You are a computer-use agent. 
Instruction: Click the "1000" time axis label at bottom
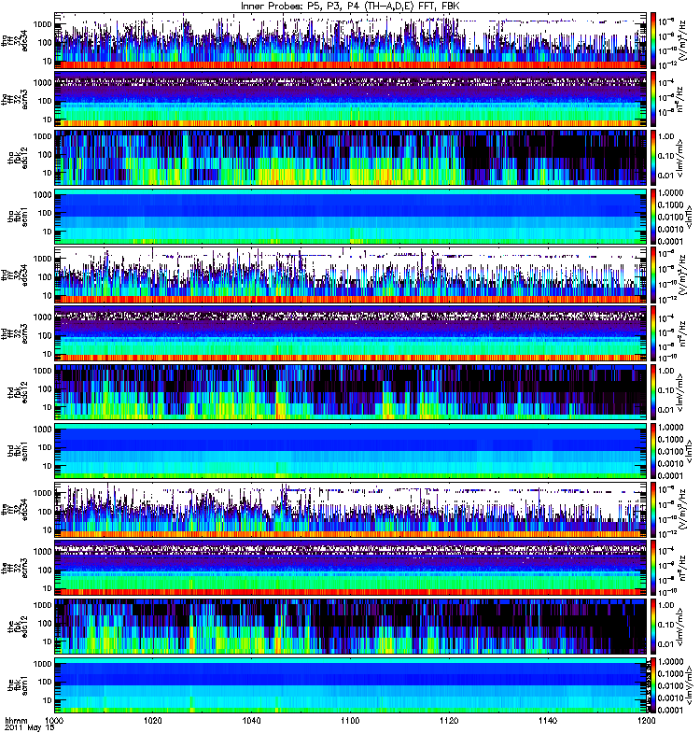[54, 721]
